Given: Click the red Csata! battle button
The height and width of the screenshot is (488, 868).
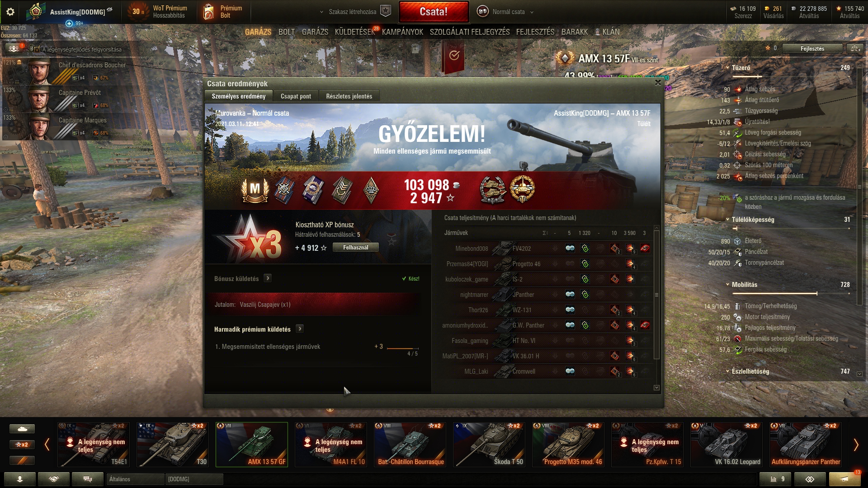Looking at the screenshot, I should click(434, 12).
